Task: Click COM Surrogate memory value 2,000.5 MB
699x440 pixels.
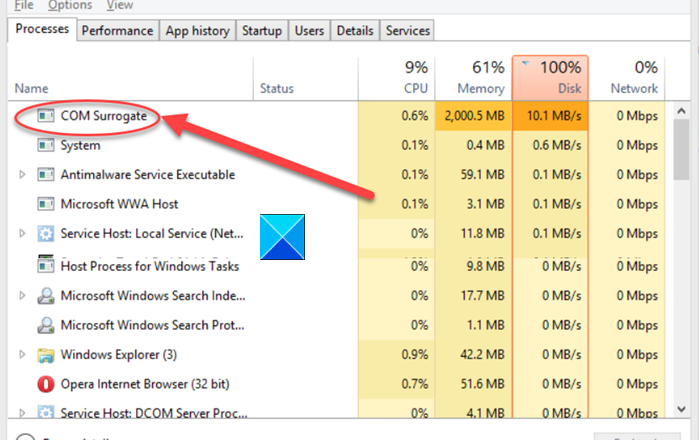Action: (474, 116)
